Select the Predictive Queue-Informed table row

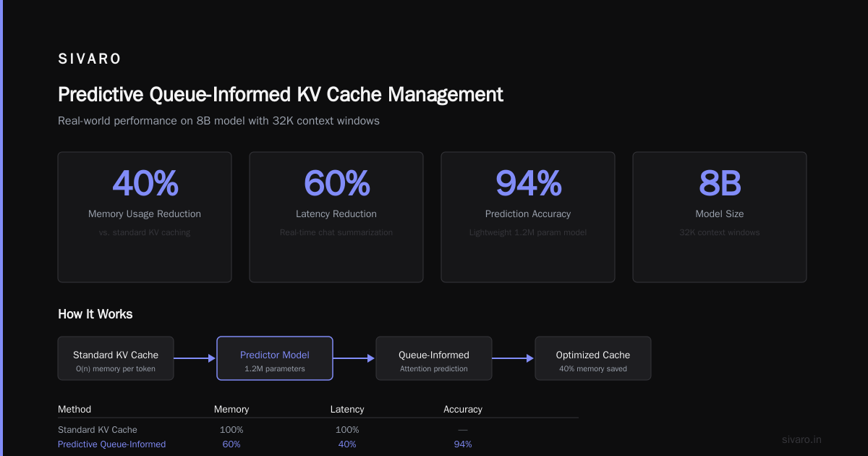318,444
